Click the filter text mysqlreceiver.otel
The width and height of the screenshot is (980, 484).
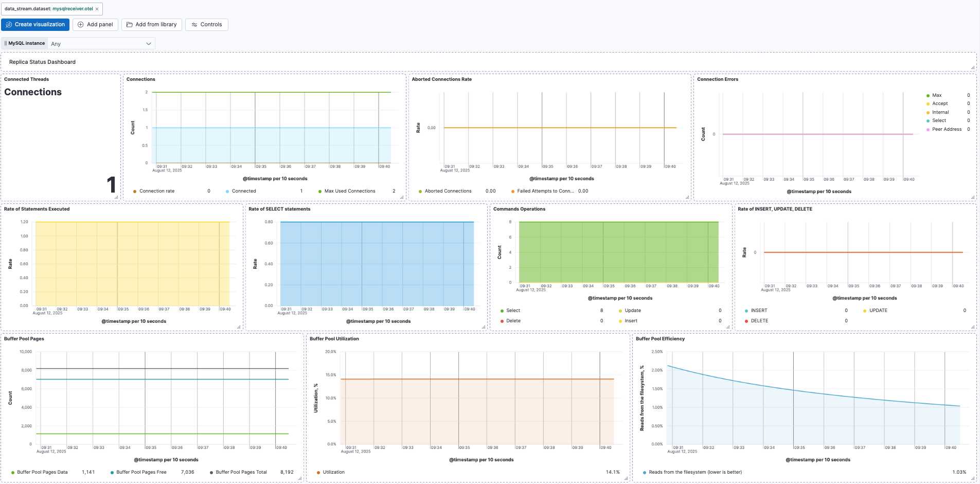[73, 9]
